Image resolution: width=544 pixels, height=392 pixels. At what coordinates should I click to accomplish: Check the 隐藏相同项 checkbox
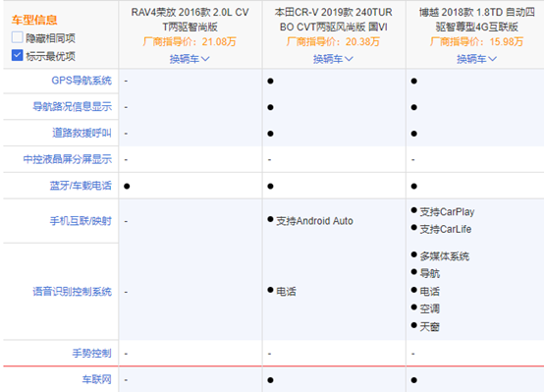click(17, 37)
